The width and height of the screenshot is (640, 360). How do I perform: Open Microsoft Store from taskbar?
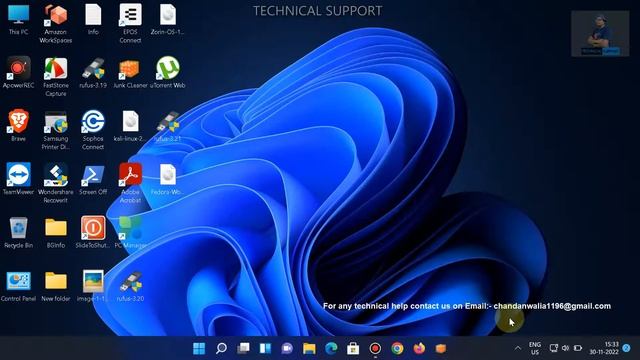[x=353, y=348]
